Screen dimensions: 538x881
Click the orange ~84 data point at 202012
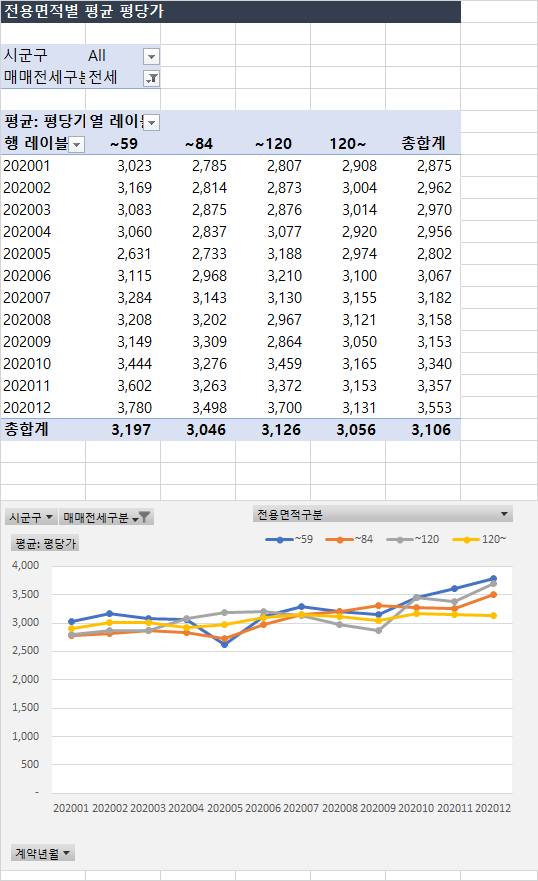(493, 594)
